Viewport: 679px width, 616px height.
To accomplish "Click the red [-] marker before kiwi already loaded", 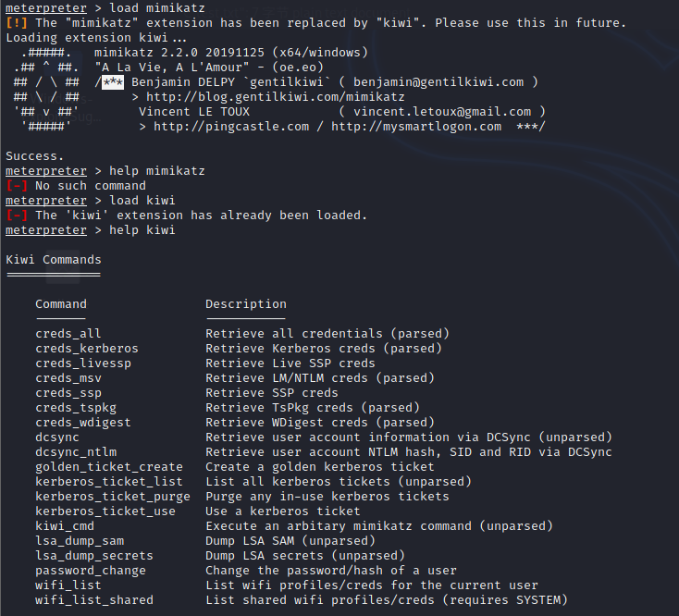I will click(17, 216).
